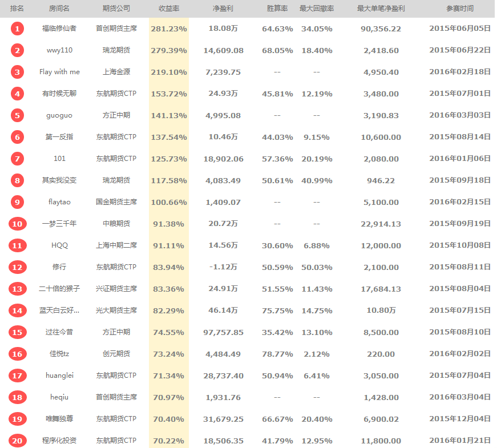The image size is (497, 448).
Task: Click the rank 20 red badge
Action: pos(17,441)
